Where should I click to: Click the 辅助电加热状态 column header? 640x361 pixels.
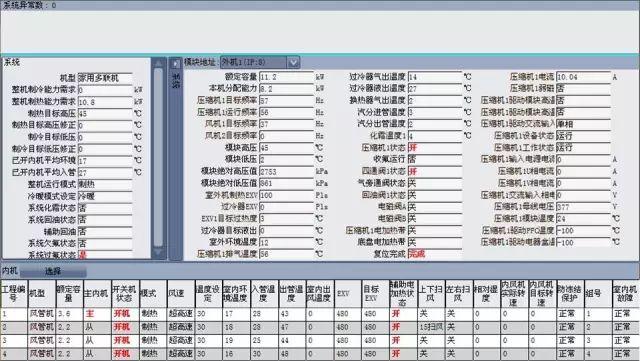point(402,294)
